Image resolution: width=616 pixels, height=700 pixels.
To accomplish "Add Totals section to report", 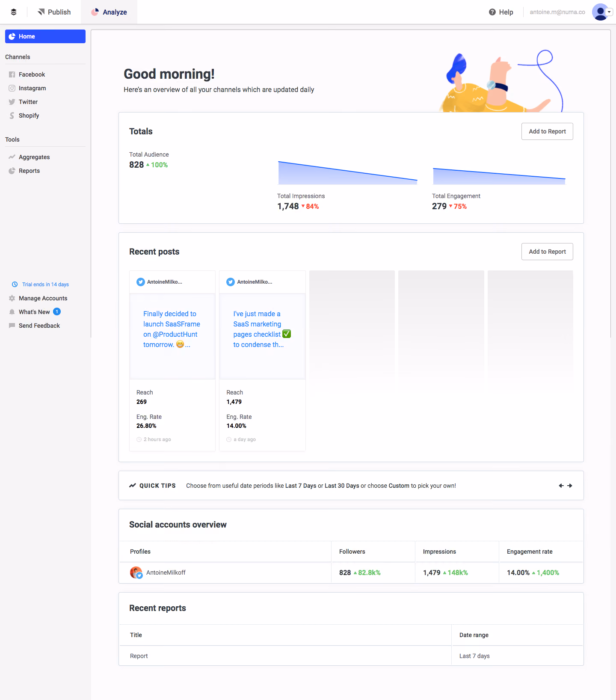I will point(547,131).
